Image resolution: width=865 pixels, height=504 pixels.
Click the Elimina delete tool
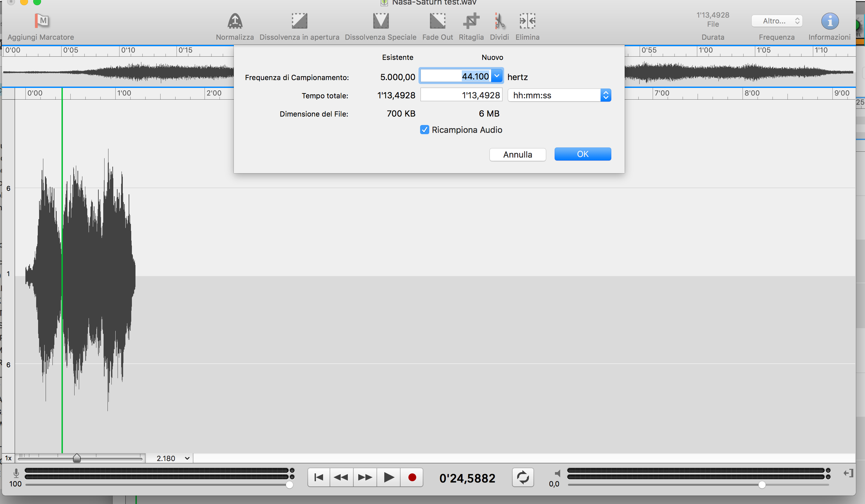(527, 21)
